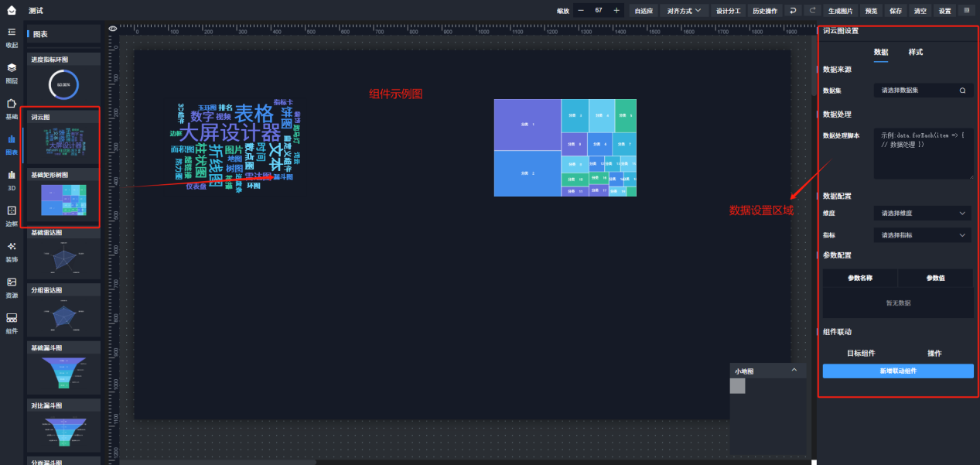Click the 请选择数据集 dataset input

[x=924, y=91]
